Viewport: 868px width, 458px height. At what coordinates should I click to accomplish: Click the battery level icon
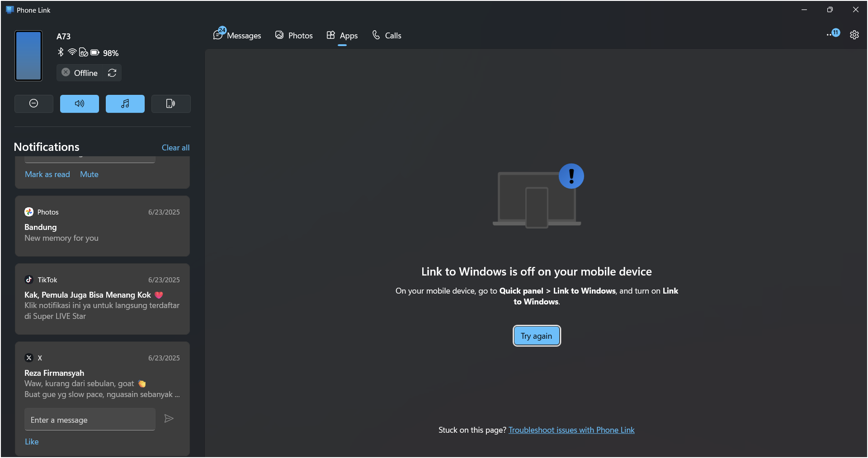tap(95, 52)
